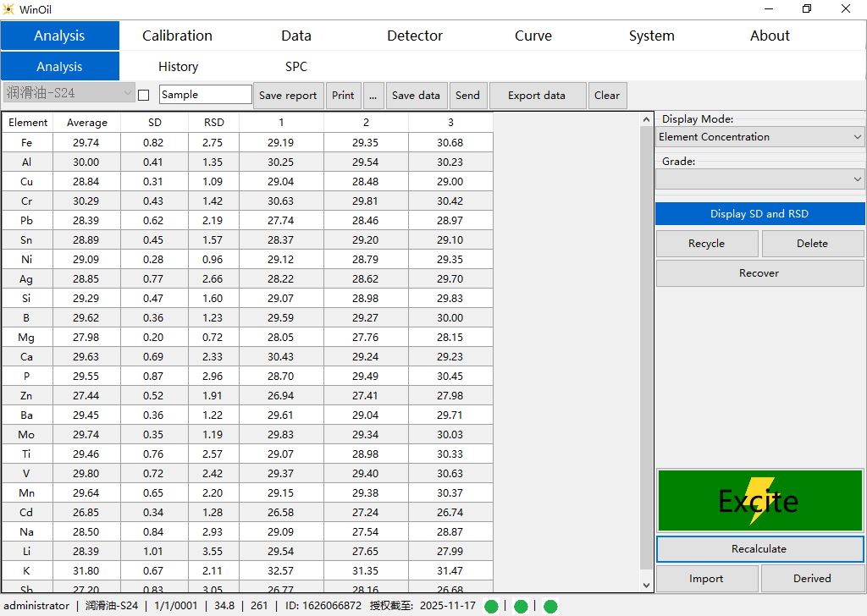Click Export data button
867x616 pixels.
coord(537,96)
